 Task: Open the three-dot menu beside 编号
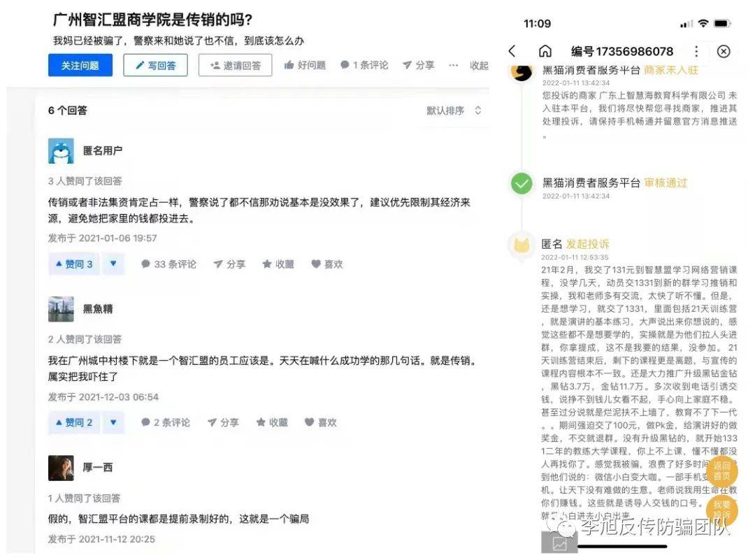pos(696,52)
